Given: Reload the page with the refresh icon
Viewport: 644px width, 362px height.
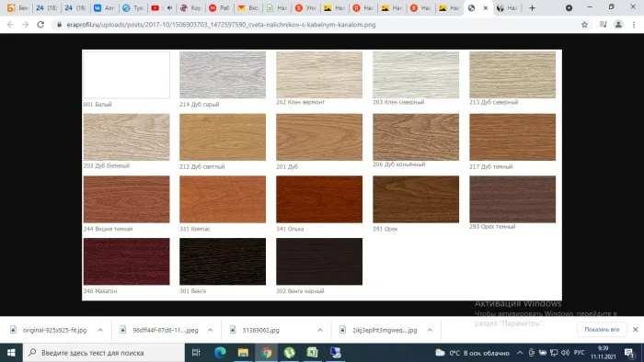Looking at the screenshot, I should [40, 25].
